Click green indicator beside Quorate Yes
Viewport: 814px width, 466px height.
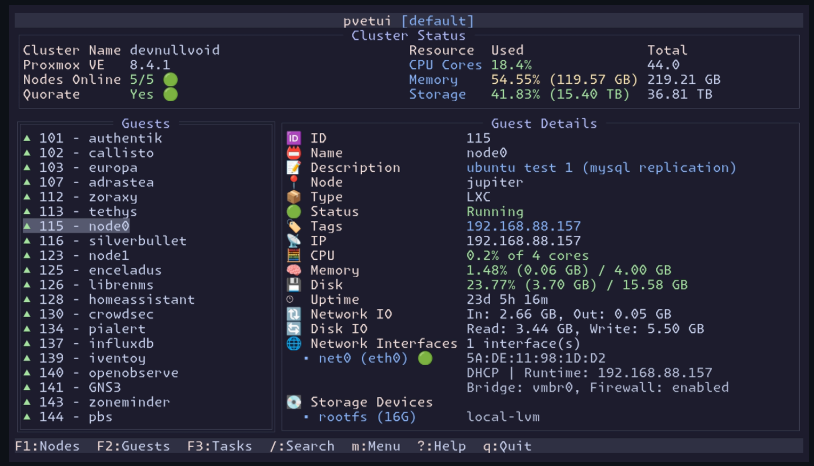[171, 94]
